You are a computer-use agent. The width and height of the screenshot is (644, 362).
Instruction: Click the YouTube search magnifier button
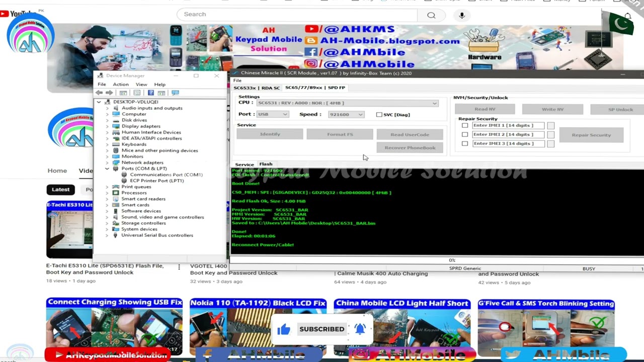point(431,15)
